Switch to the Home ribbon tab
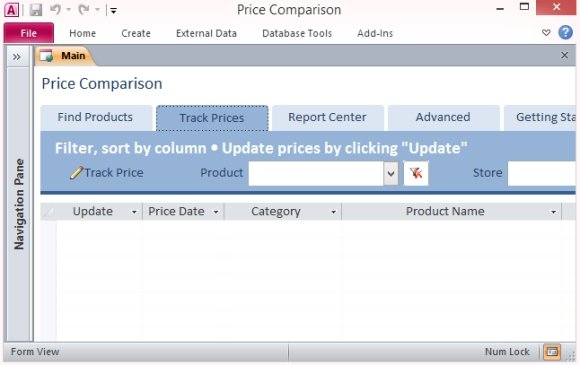580x365 pixels. pyautogui.click(x=82, y=33)
